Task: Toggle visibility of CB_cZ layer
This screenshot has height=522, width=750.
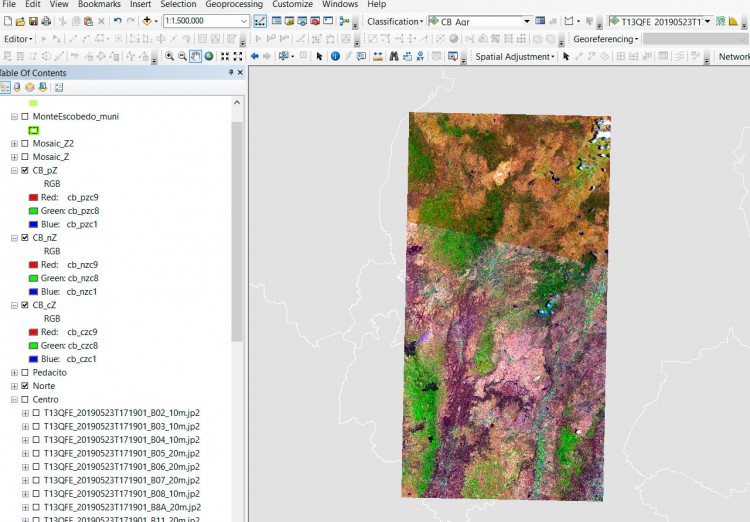Action: click(x=25, y=305)
